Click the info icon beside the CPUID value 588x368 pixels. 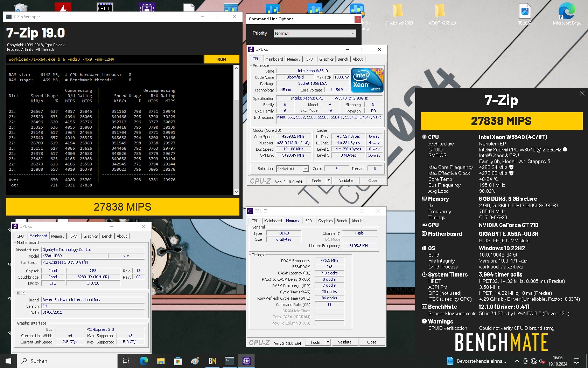click(x=565, y=150)
